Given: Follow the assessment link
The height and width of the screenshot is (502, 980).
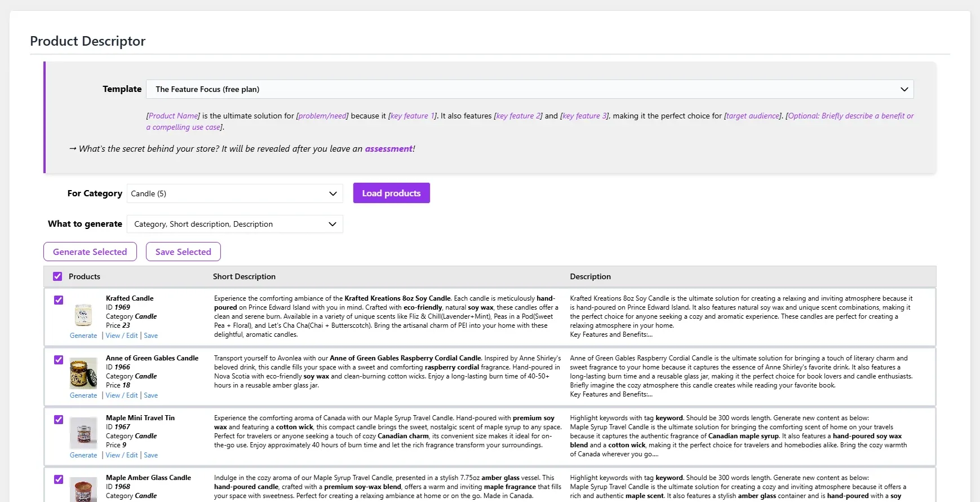Looking at the screenshot, I should tap(389, 149).
